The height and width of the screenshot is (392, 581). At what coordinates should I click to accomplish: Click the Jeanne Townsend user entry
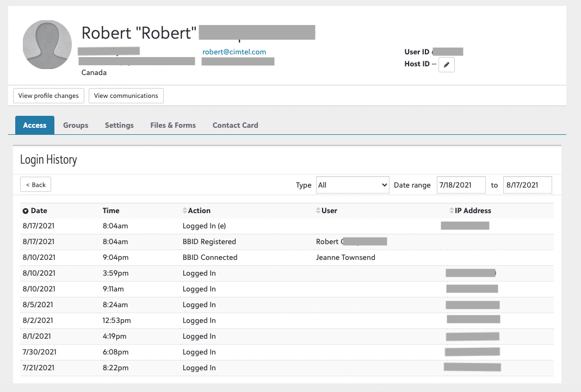click(x=345, y=258)
